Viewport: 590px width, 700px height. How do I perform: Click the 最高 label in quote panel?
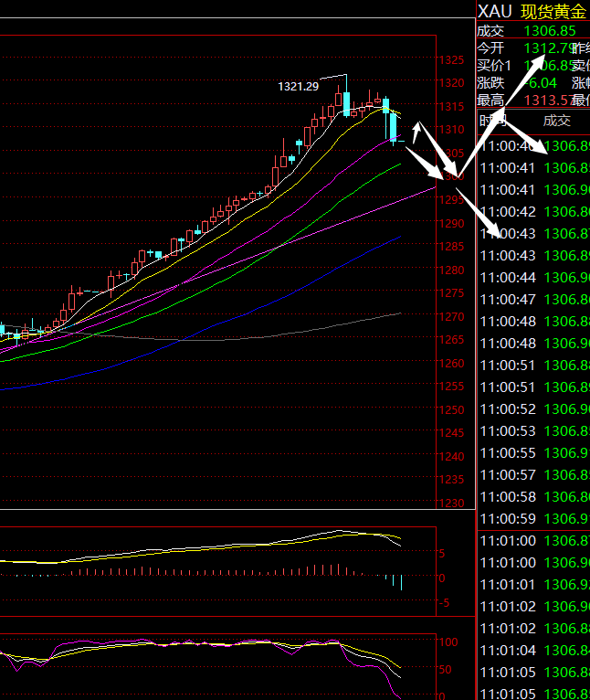pyautogui.click(x=490, y=100)
